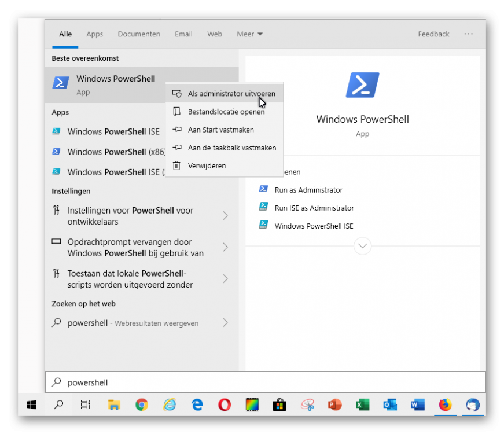Image resolution: width=504 pixels, height=434 pixels.
Task: Open the three-dots options menu
Action: [468, 34]
